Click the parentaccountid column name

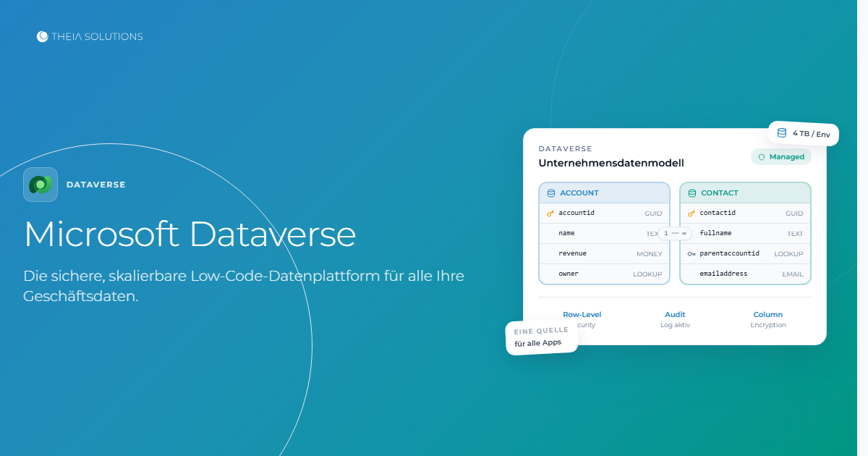730,253
